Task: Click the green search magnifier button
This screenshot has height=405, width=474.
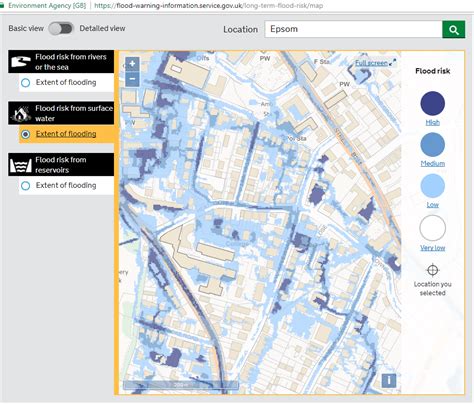Action: pyautogui.click(x=453, y=30)
